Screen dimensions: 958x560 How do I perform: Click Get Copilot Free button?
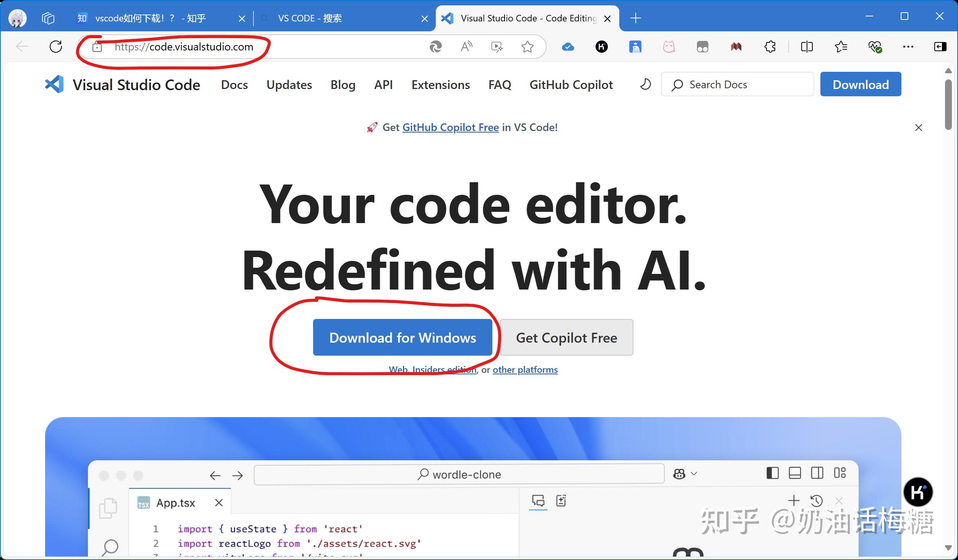pos(567,337)
